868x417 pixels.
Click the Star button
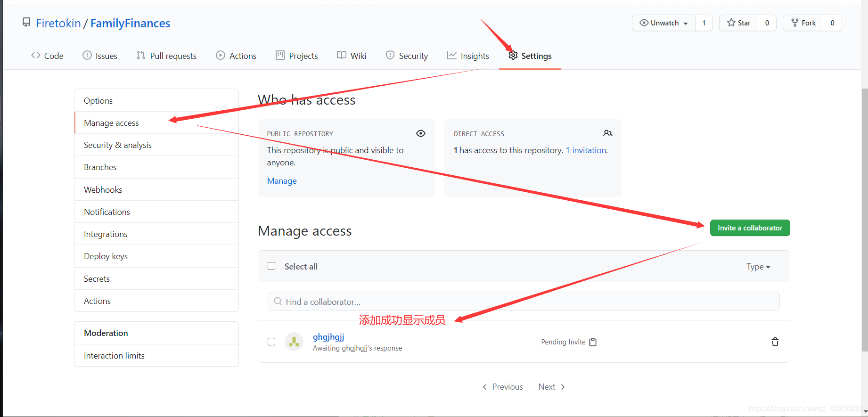(738, 23)
